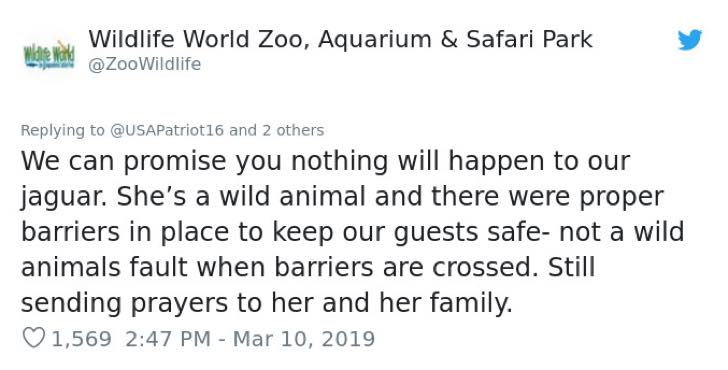Click the 'Replying to' label
The height and width of the screenshot is (370, 728).
(63, 130)
